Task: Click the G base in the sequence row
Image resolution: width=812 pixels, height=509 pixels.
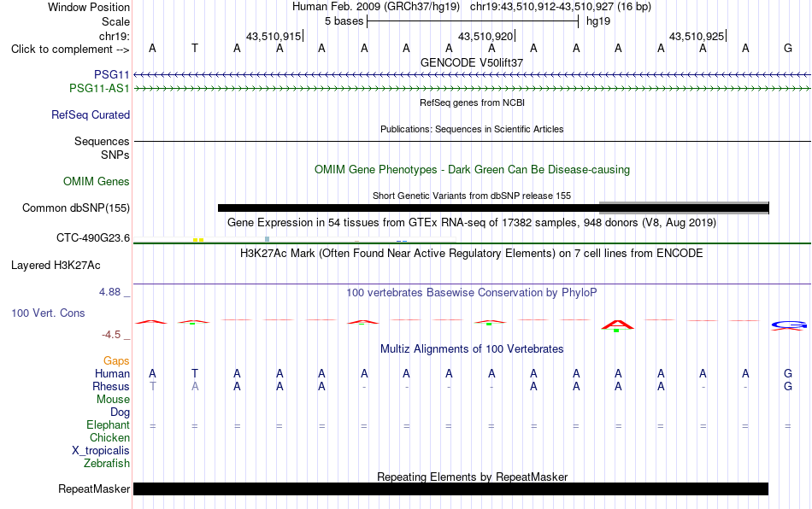Action: (788, 49)
